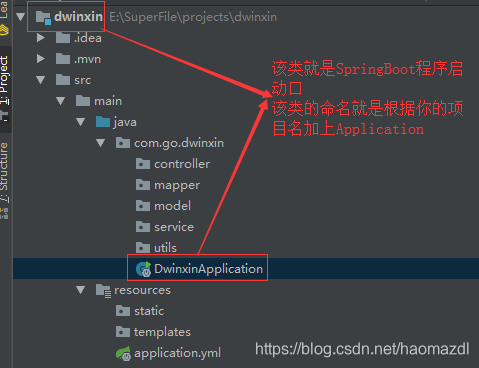
Task: Select the resources folder name
Action: 142,290
